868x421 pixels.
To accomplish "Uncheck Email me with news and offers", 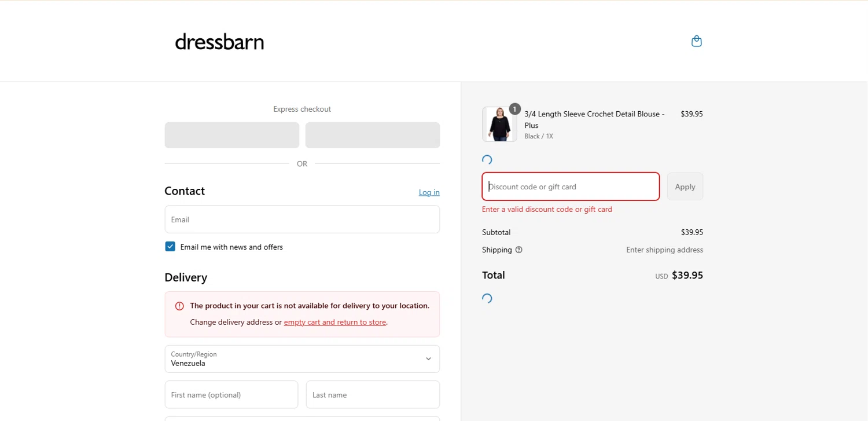I will (170, 247).
